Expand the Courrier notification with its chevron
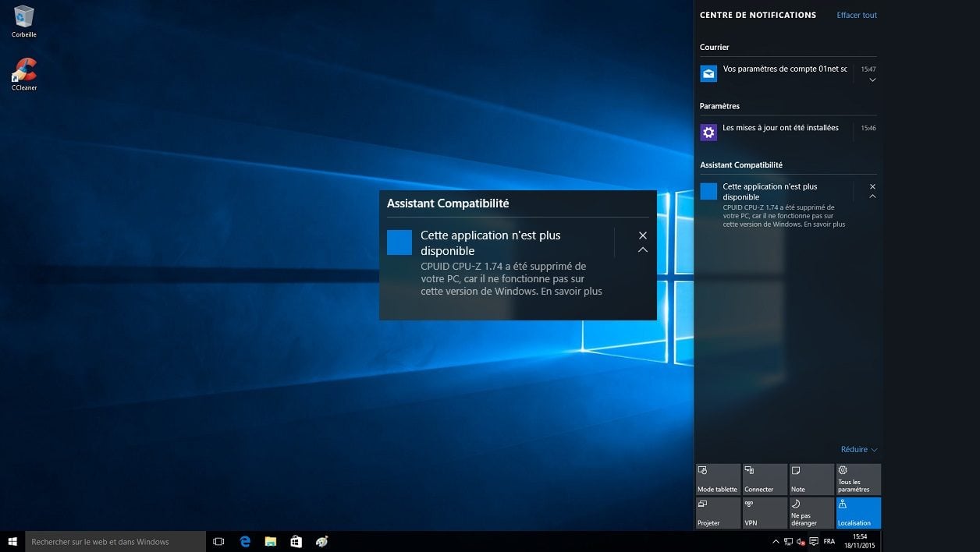 [872, 80]
